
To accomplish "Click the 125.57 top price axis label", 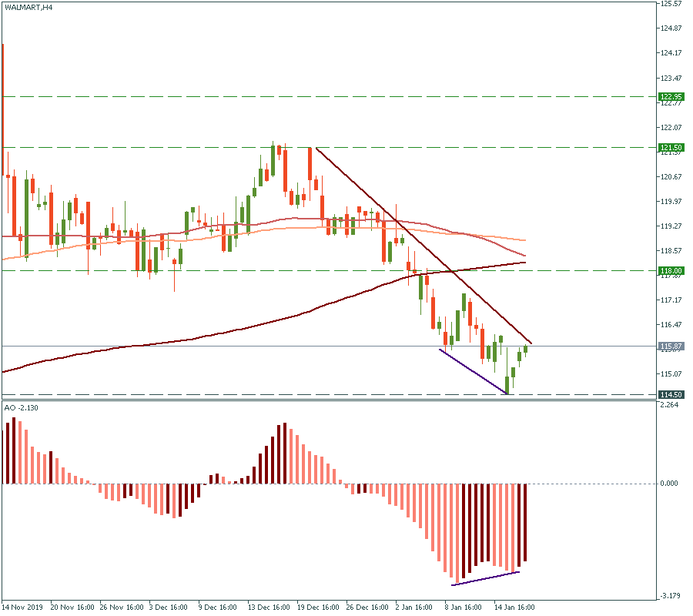I will pyautogui.click(x=671, y=5).
